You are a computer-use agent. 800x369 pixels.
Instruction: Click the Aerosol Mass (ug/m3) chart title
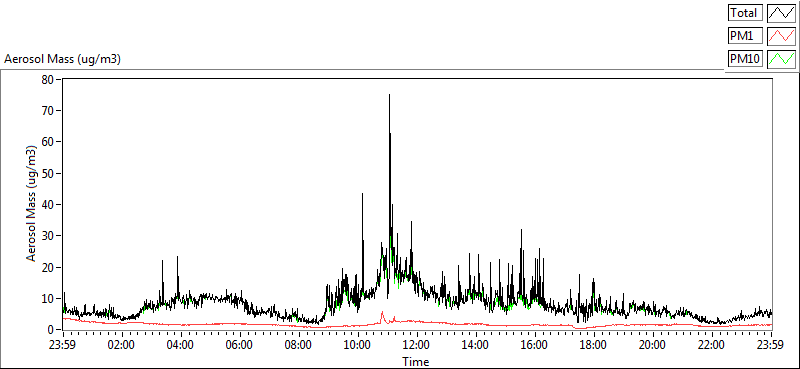coord(62,59)
